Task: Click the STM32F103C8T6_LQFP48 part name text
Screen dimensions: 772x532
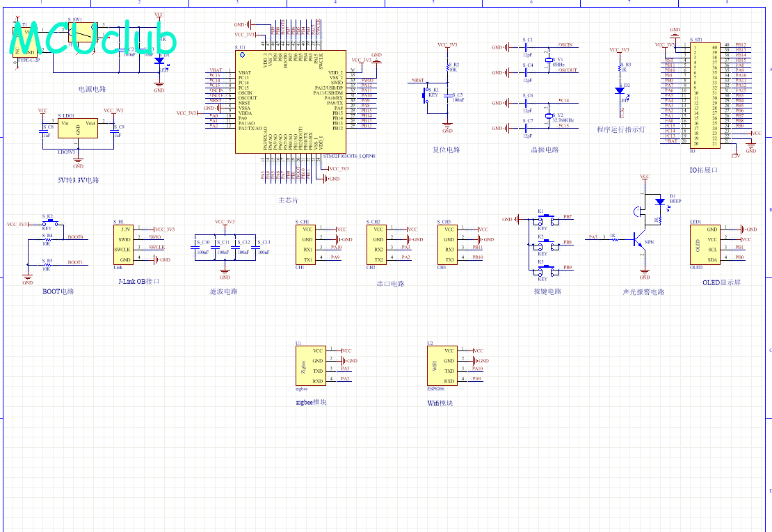Action: [349, 156]
